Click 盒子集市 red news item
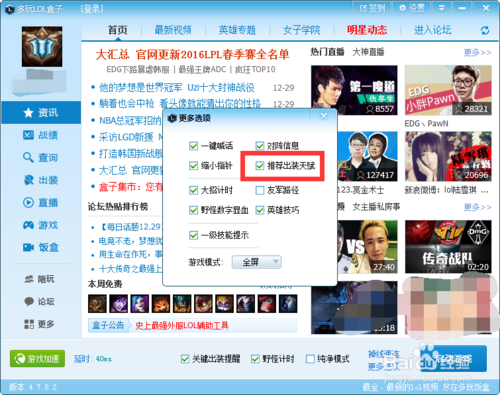 tap(131, 187)
